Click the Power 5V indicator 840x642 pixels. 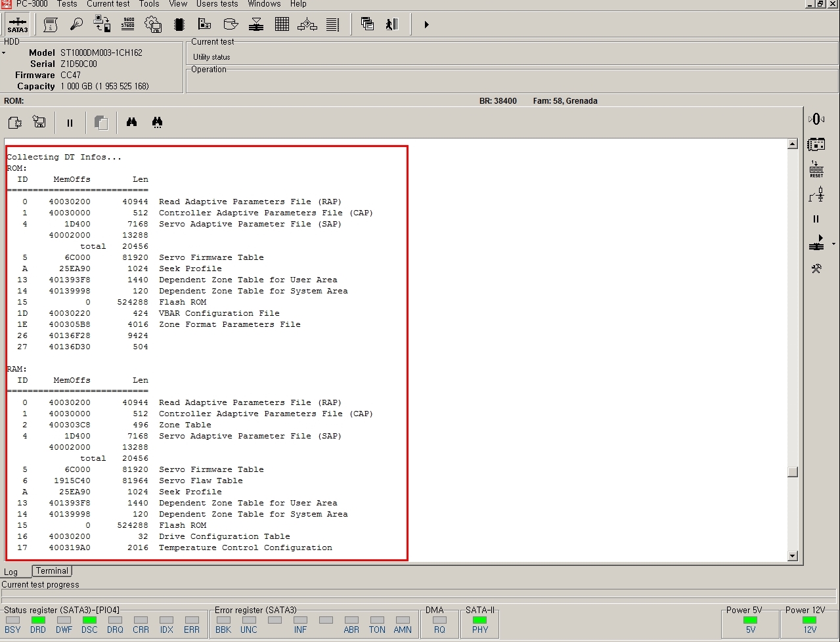750,620
